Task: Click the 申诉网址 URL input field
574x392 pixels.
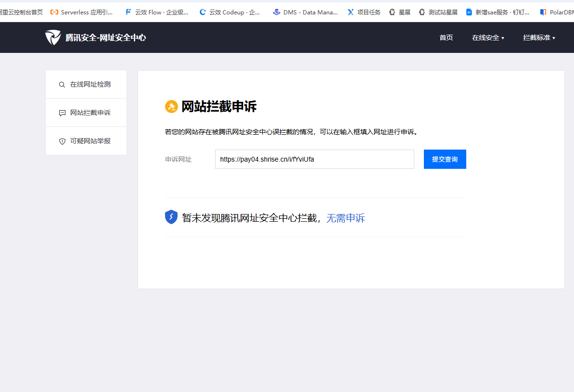Action: (315, 159)
